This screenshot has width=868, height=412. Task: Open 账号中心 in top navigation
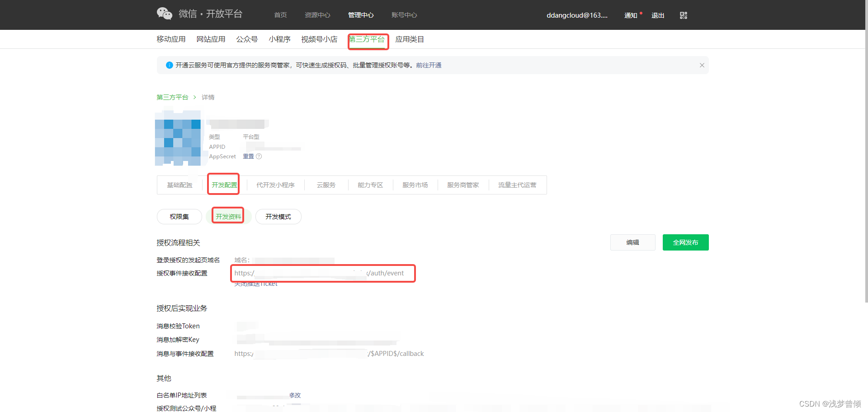(x=404, y=15)
